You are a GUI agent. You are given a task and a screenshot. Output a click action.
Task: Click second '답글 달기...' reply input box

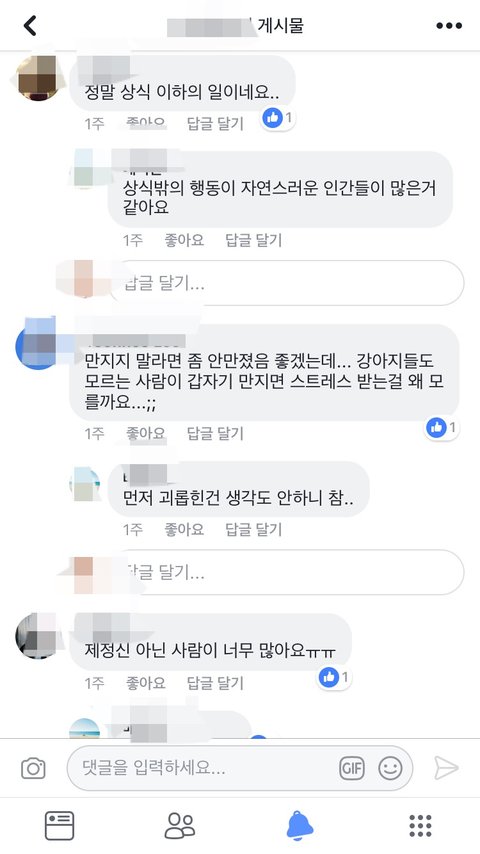coord(287,572)
